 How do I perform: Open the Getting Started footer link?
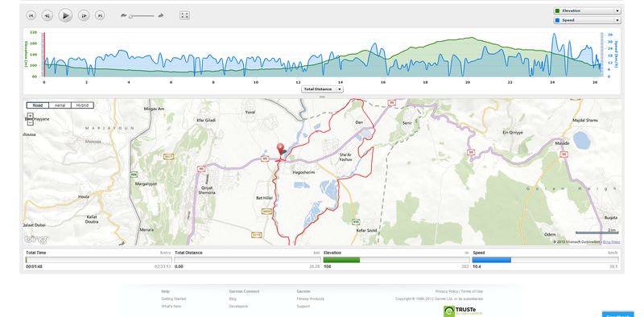tap(173, 299)
